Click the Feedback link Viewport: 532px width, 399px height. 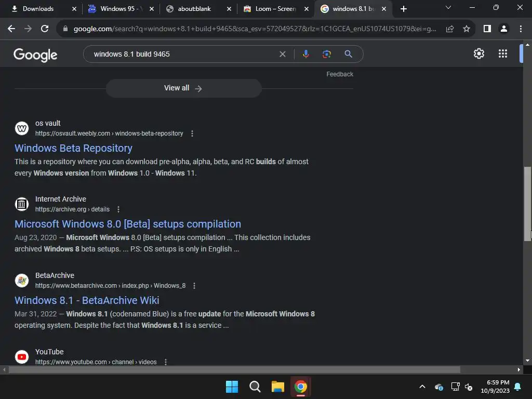[x=340, y=74]
